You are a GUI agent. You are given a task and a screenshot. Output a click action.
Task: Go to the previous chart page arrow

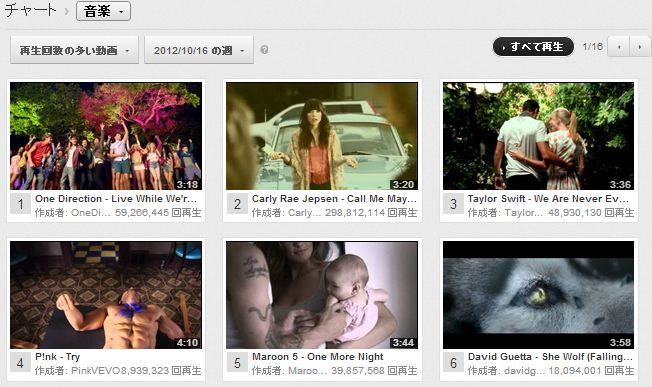(618, 47)
